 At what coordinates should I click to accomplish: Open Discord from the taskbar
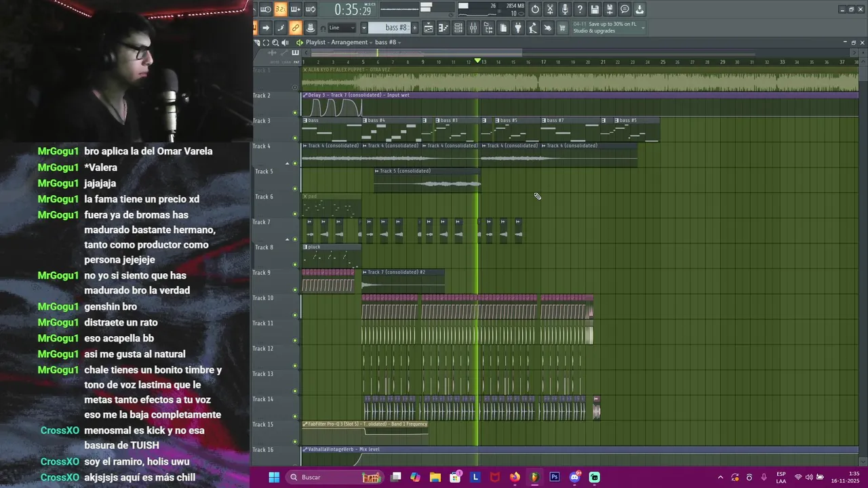tap(574, 477)
